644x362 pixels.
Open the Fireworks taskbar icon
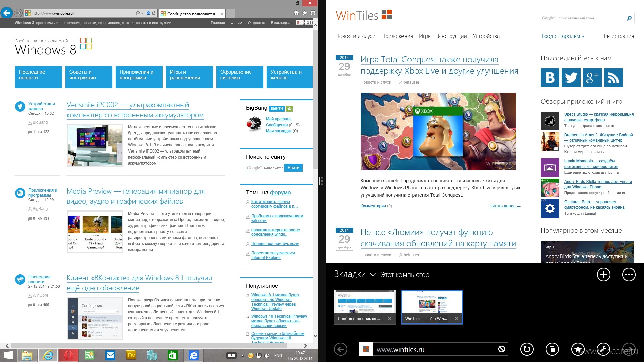pos(131,355)
